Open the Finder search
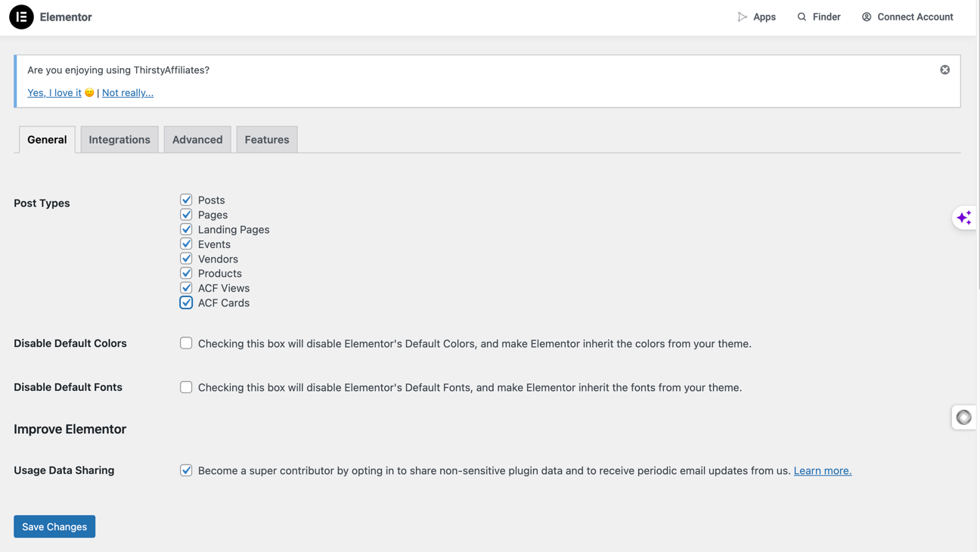Image resolution: width=980 pixels, height=552 pixels. (x=819, y=17)
